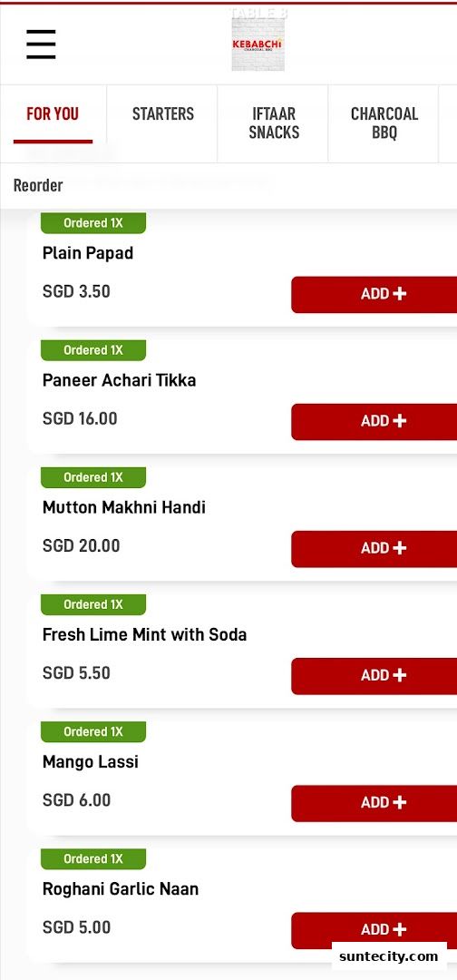The width and height of the screenshot is (457, 980).
Task: Open the Plain Papad item name
Action: pyautogui.click(x=88, y=253)
